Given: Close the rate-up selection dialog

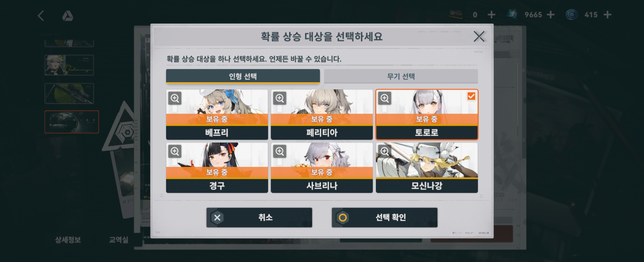Looking at the screenshot, I should coord(479,36).
